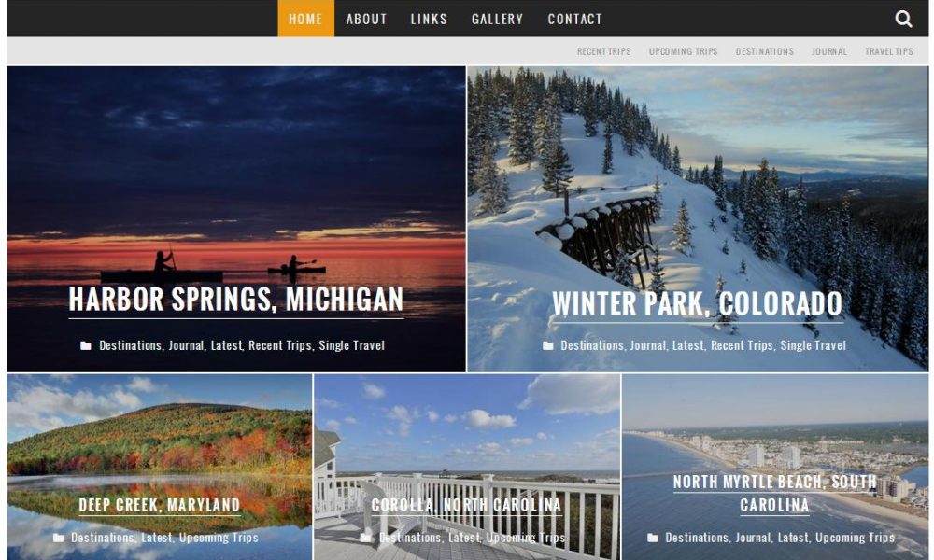Open the Harbor Springs, Michigan post title
This screenshot has height=560, width=934.
click(236, 300)
